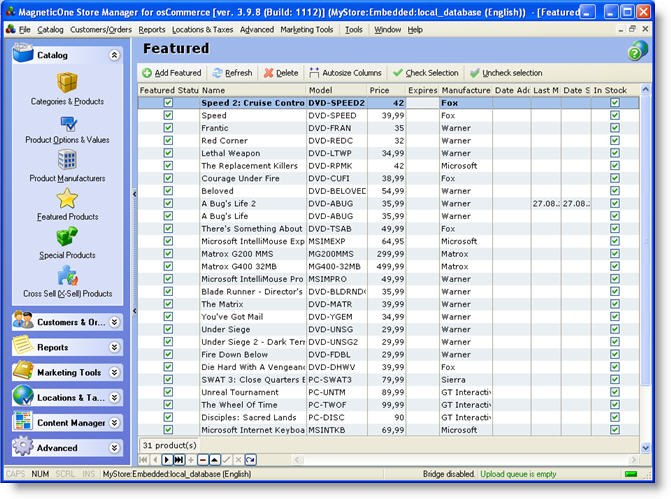
Task: Toggle Featured Status checkbox for Speed row
Action: pyautogui.click(x=168, y=115)
